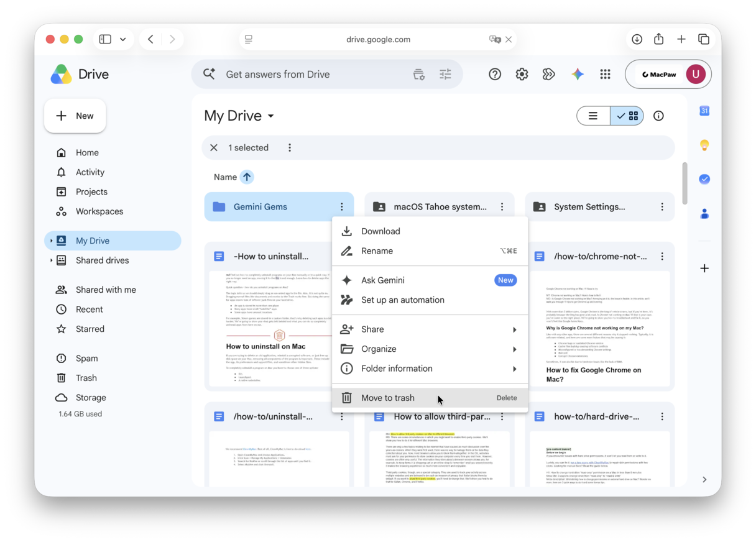The image size is (756, 542).
Task: Open My Drive title dropdown arrow
Action: coord(271,116)
